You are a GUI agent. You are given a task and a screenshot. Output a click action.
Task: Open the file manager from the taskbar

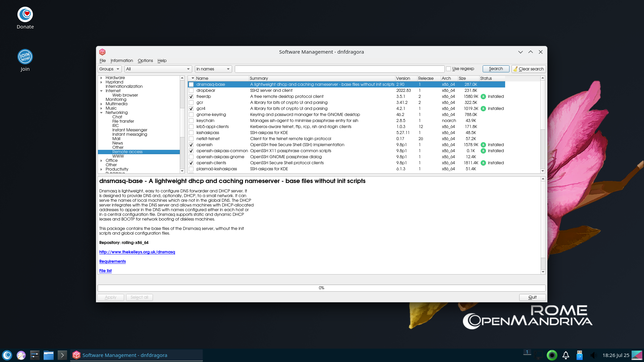[49, 355]
